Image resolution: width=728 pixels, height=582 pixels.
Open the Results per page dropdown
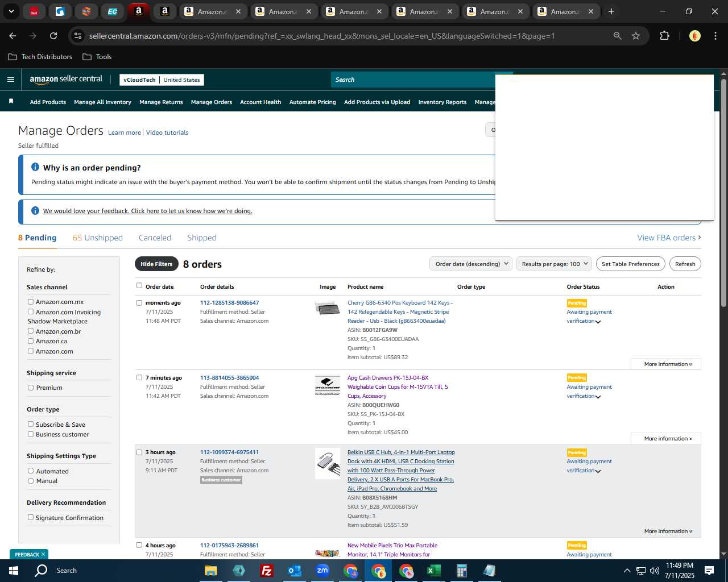click(555, 264)
